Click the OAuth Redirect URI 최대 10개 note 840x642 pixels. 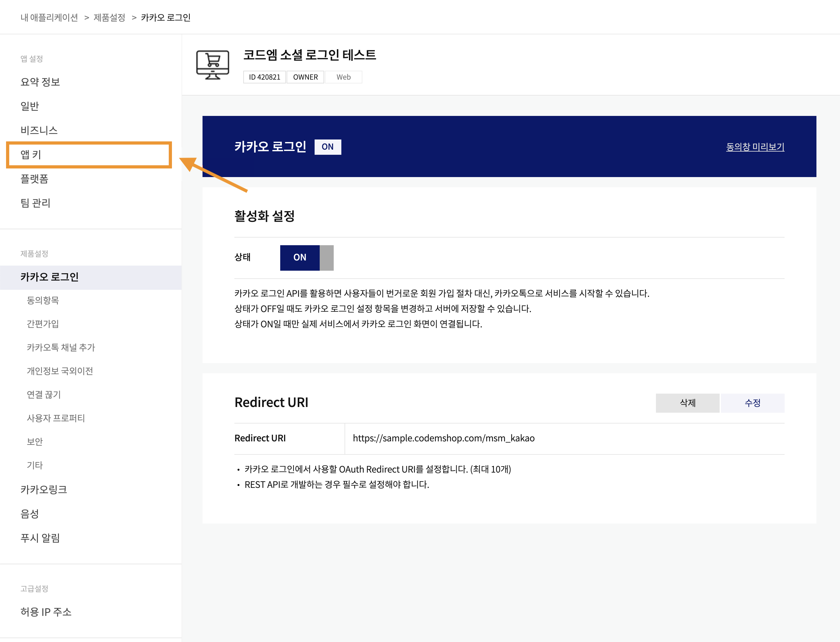[x=378, y=469]
